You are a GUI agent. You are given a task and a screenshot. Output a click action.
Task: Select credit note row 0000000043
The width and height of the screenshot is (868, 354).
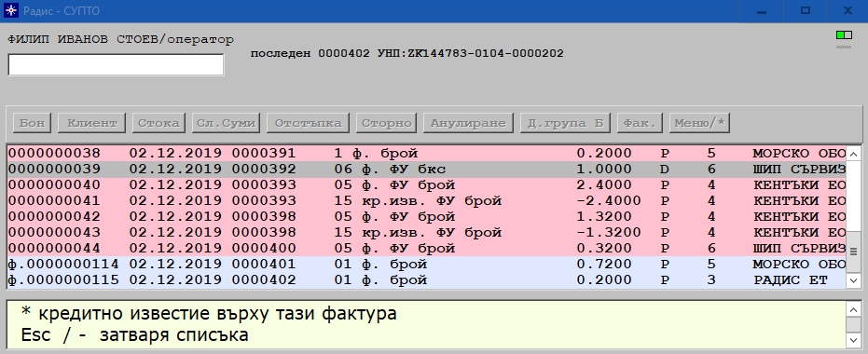click(427, 232)
